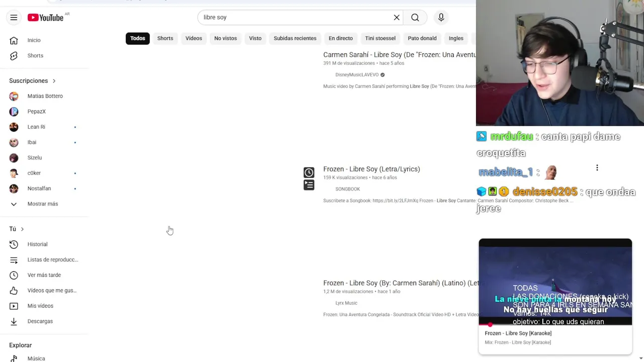Select the No vistos filter chip
The height and width of the screenshot is (362, 644).
tap(225, 38)
